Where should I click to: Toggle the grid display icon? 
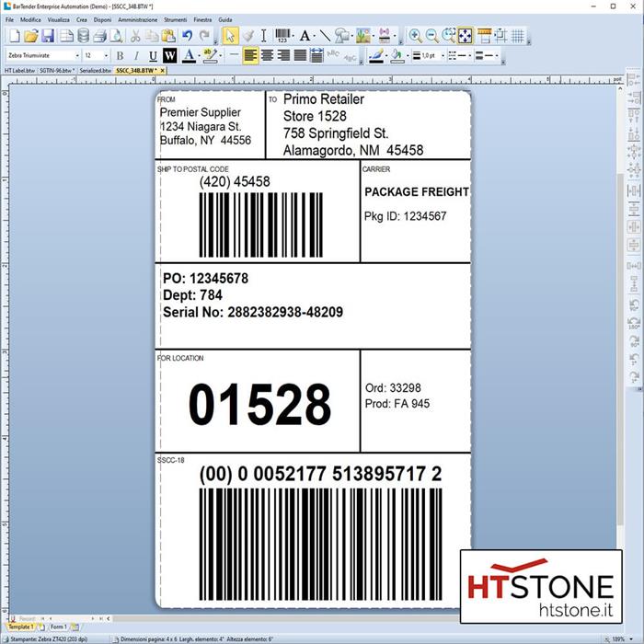518,36
